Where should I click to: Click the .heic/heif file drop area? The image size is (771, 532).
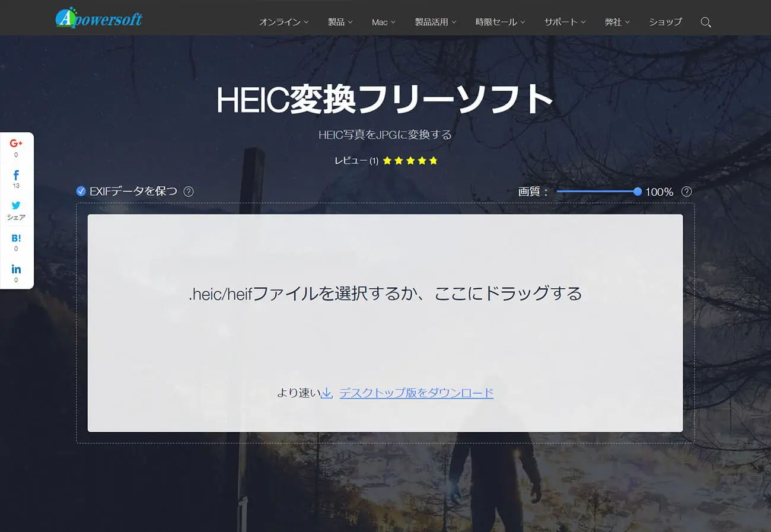coord(385,323)
